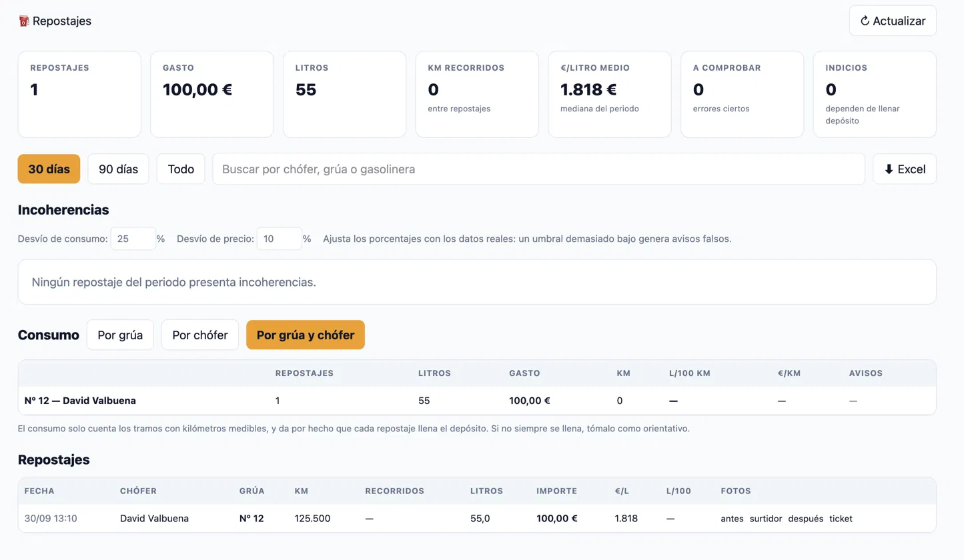The width and height of the screenshot is (964, 560).
Task: Click the L/100 KM header in Consumo table
Action: (689, 373)
